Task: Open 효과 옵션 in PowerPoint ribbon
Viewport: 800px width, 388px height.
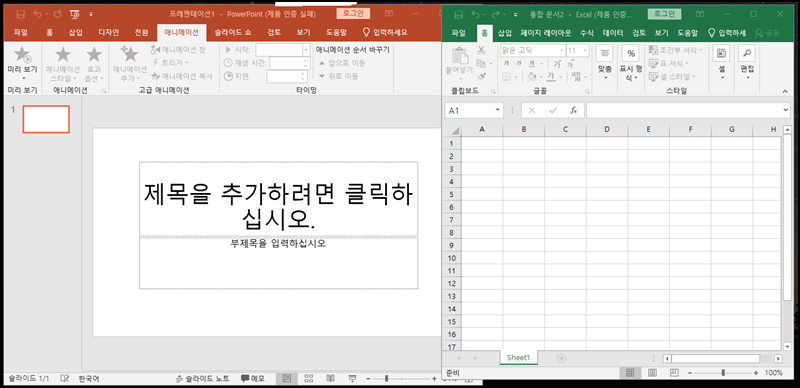Action: click(x=94, y=63)
